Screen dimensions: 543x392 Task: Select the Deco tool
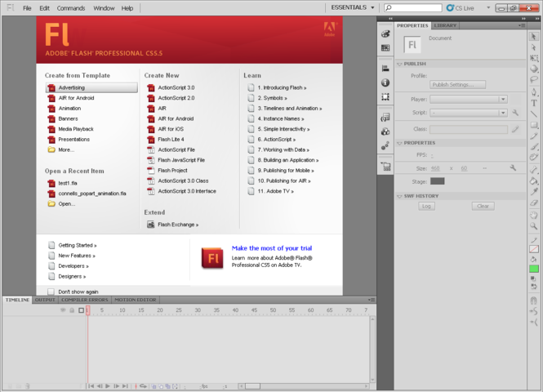[534, 158]
